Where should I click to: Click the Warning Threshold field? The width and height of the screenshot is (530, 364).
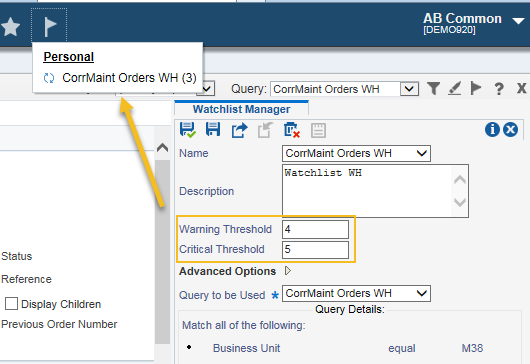[x=315, y=229]
